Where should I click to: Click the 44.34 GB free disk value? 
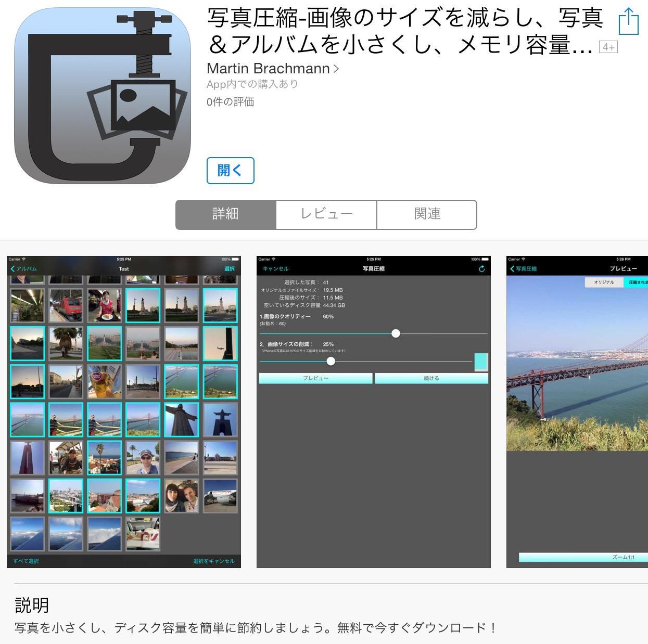coord(334,305)
